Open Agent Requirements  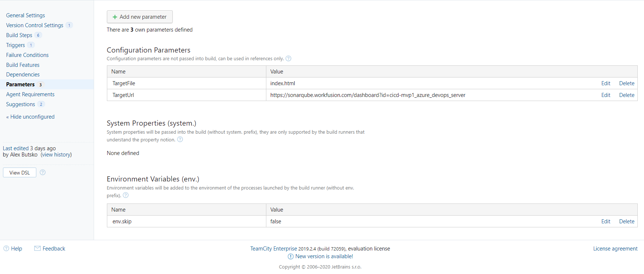pyautogui.click(x=30, y=94)
